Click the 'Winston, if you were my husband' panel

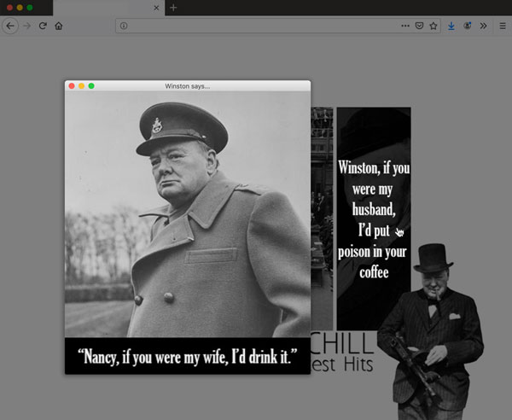tap(373, 218)
